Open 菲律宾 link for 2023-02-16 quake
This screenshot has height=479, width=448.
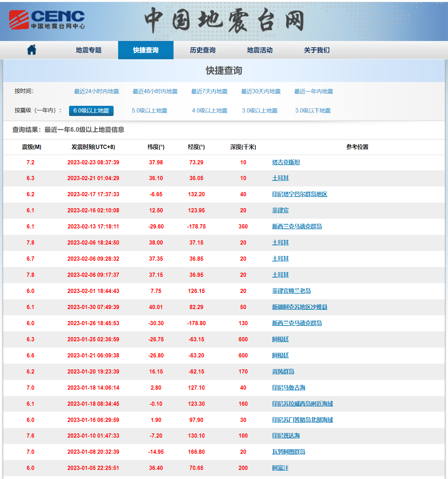click(x=280, y=210)
